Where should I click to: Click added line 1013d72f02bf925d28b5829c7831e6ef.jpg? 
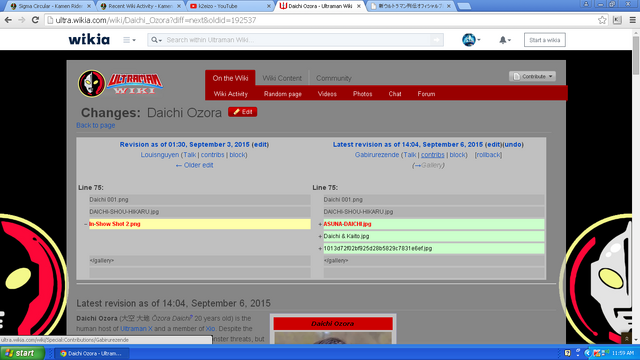point(433,248)
